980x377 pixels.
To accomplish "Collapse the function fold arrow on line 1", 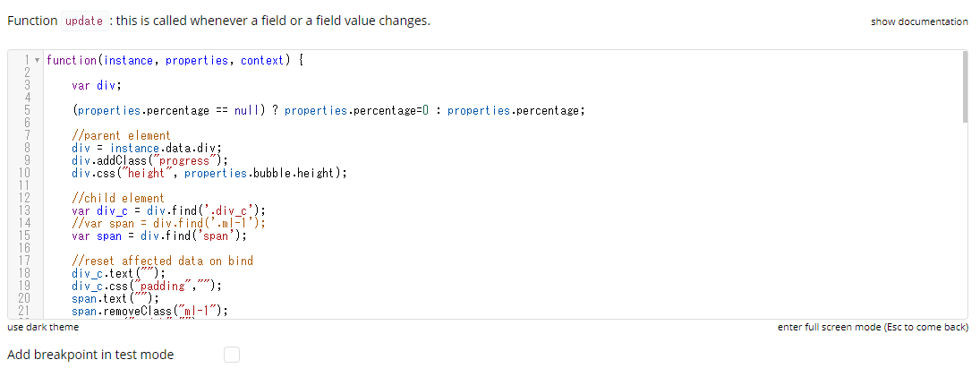I will [37, 61].
